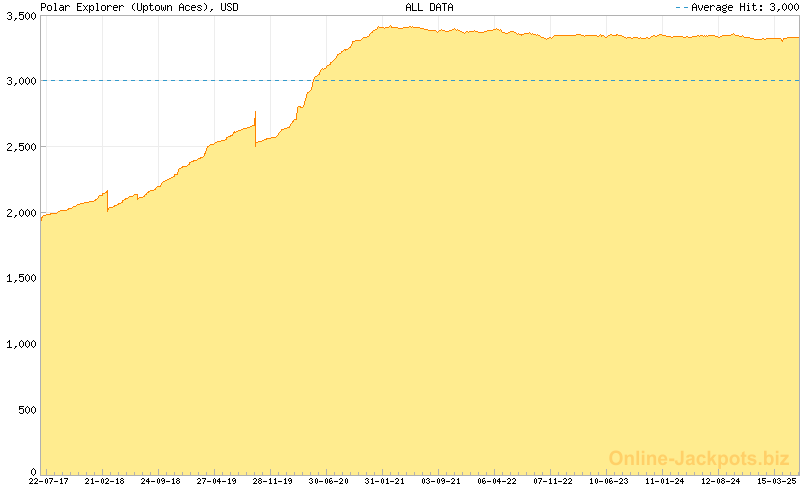
Task: Click the 22-07-17 date label
Action: [48, 481]
